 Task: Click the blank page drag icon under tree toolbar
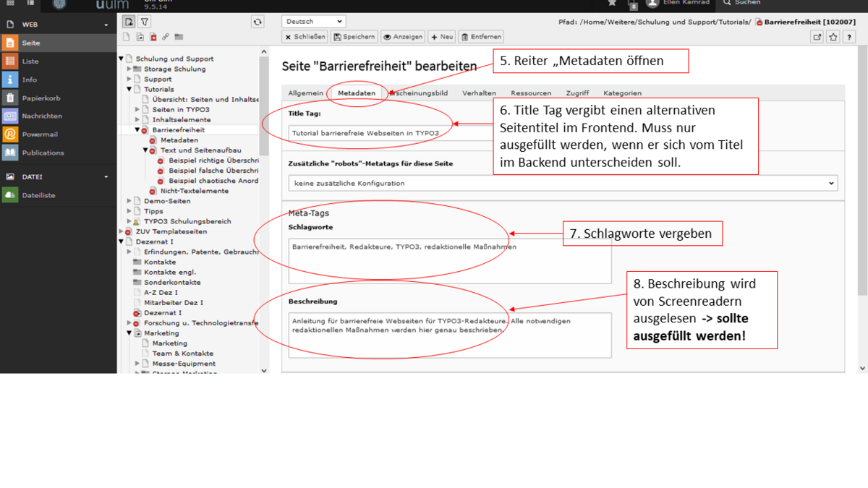[x=127, y=37]
